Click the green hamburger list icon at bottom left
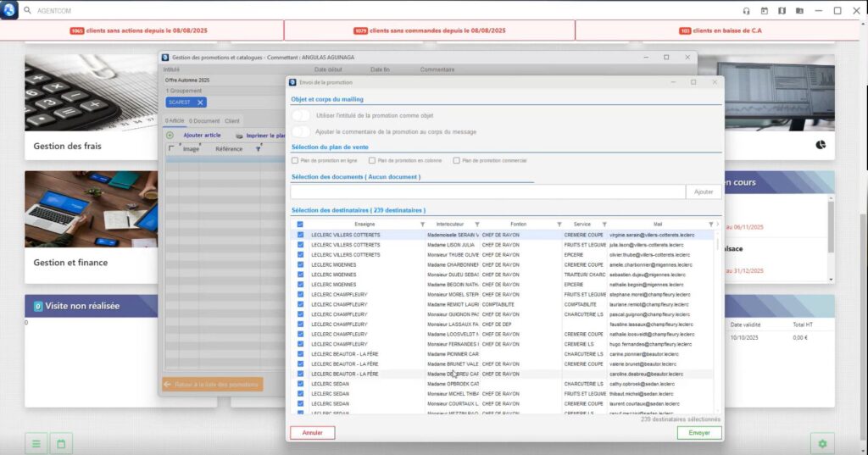 pyautogui.click(x=36, y=443)
